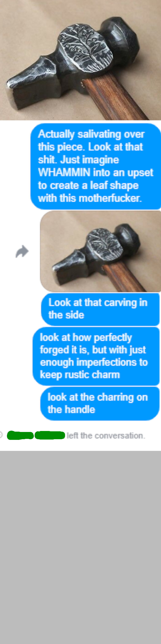Click the first green redacted name blob
Screen dimensions: 161x644
20,435
